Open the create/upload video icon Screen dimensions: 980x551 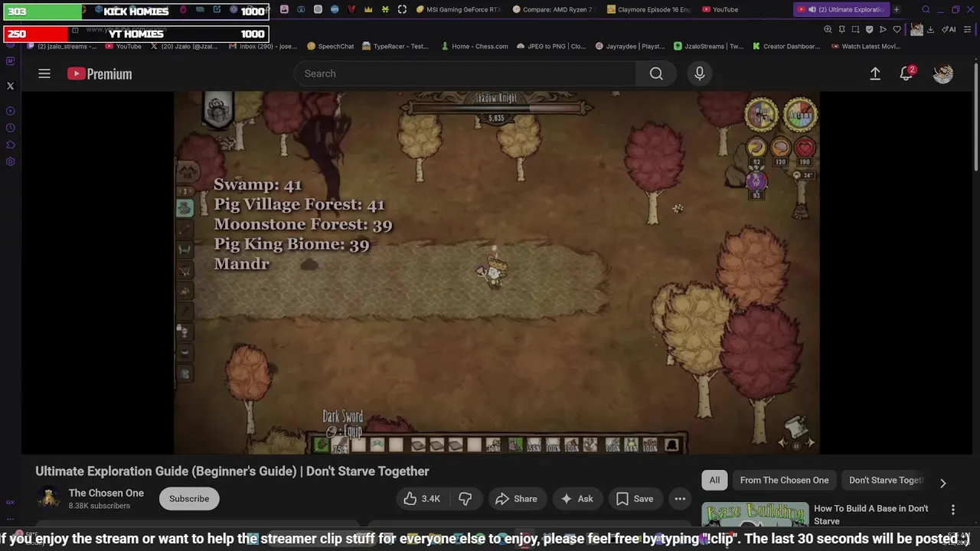coord(875,73)
